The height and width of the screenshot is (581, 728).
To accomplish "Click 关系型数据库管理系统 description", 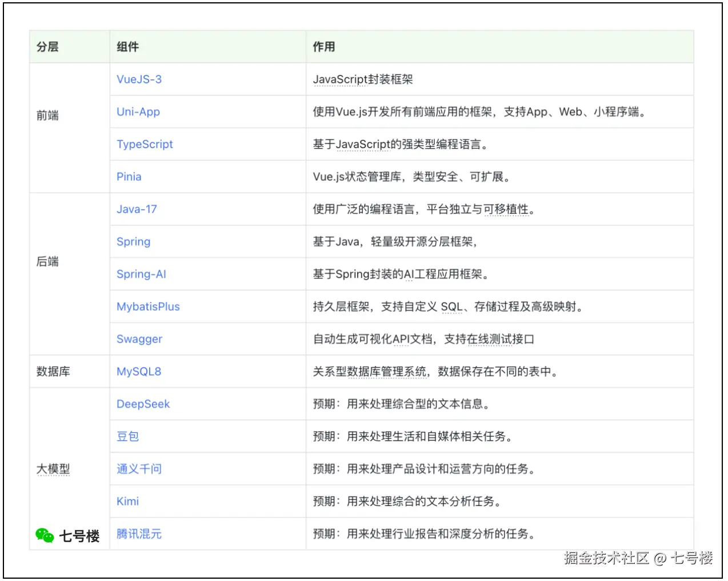I will pyautogui.click(x=435, y=372).
